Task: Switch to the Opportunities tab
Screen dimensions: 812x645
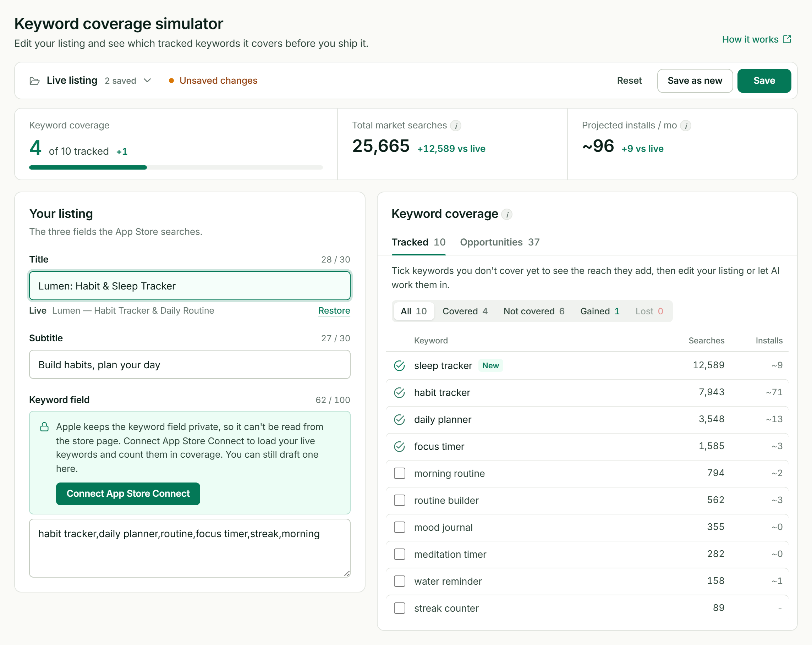Action: [x=500, y=242]
